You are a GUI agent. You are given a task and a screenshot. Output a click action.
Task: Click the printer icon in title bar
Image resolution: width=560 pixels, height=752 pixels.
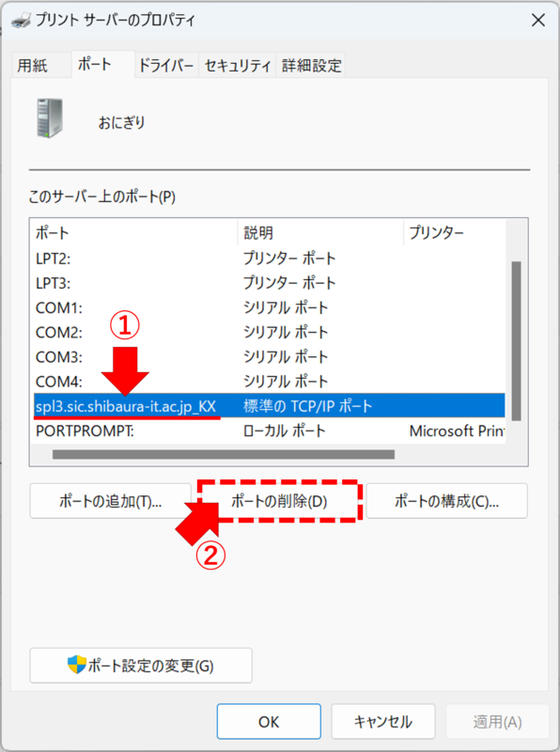pos(21,20)
